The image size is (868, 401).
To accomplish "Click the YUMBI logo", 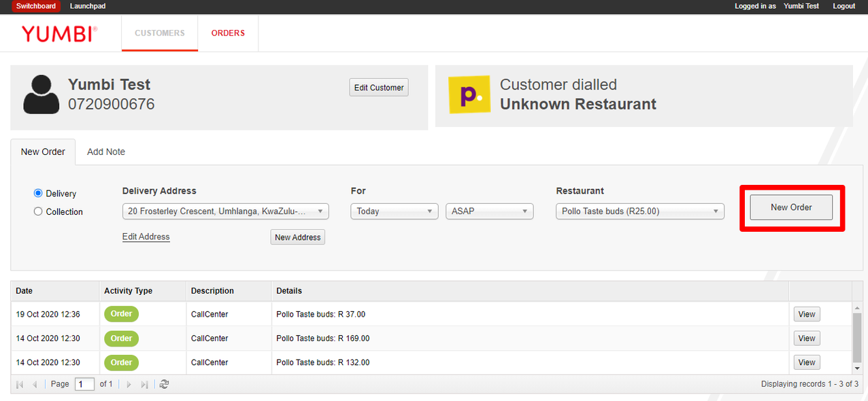I will [x=59, y=33].
